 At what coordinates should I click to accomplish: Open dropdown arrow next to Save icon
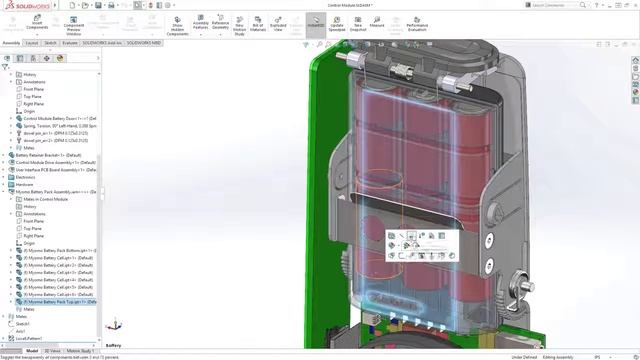pyautogui.click(x=103, y=5)
